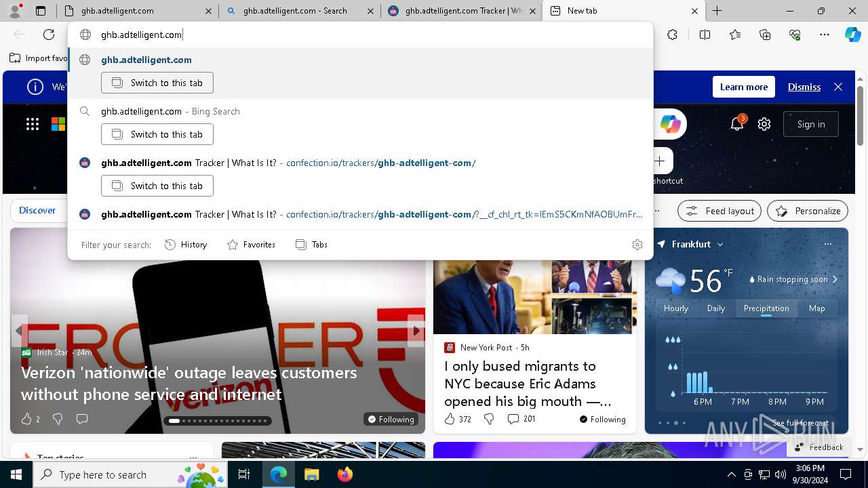Open weather card more options

tap(827, 244)
